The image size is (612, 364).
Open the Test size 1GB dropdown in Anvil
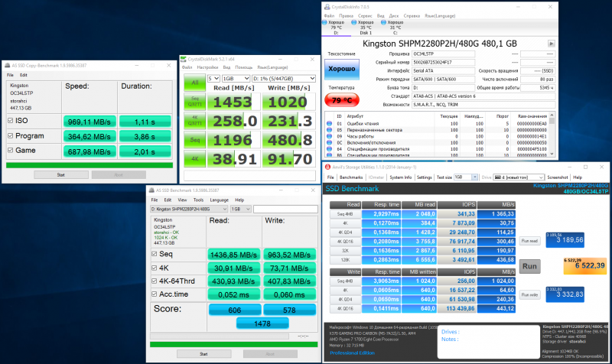pos(466,177)
